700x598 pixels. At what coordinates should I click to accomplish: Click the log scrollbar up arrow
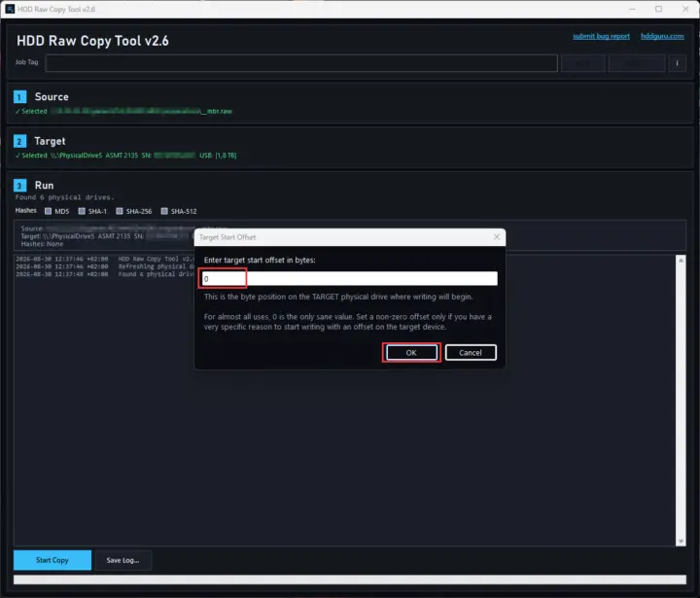pos(681,261)
